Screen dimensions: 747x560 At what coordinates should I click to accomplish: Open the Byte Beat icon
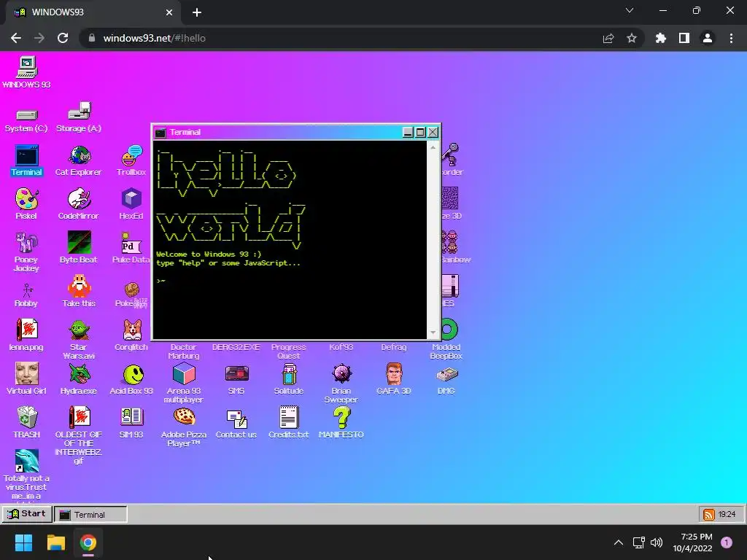tap(79, 242)
